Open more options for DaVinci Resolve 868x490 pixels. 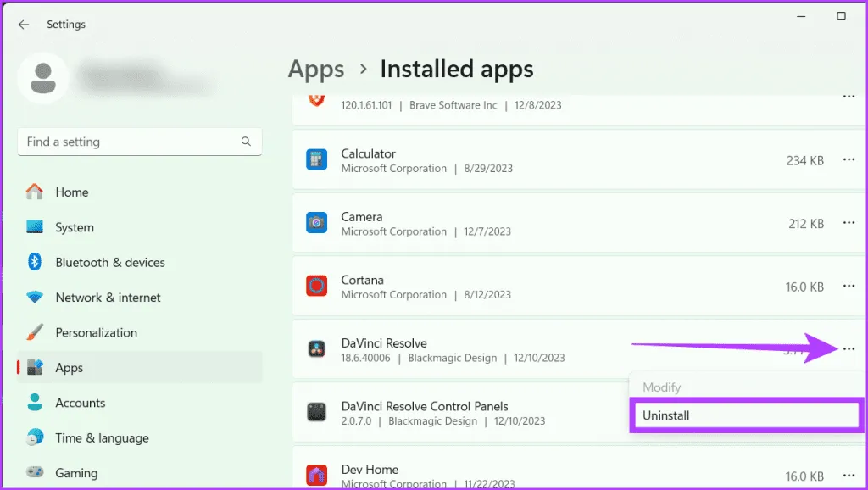click(x=849, y=349)
